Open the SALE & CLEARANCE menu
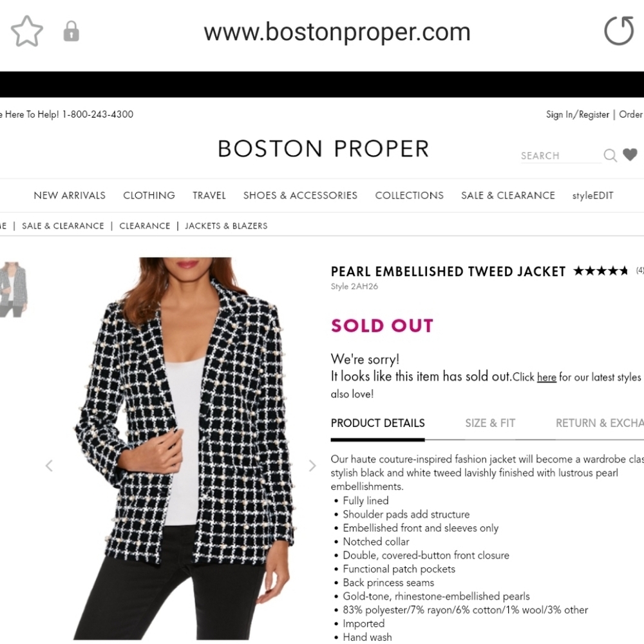 (x=508, y=195)
